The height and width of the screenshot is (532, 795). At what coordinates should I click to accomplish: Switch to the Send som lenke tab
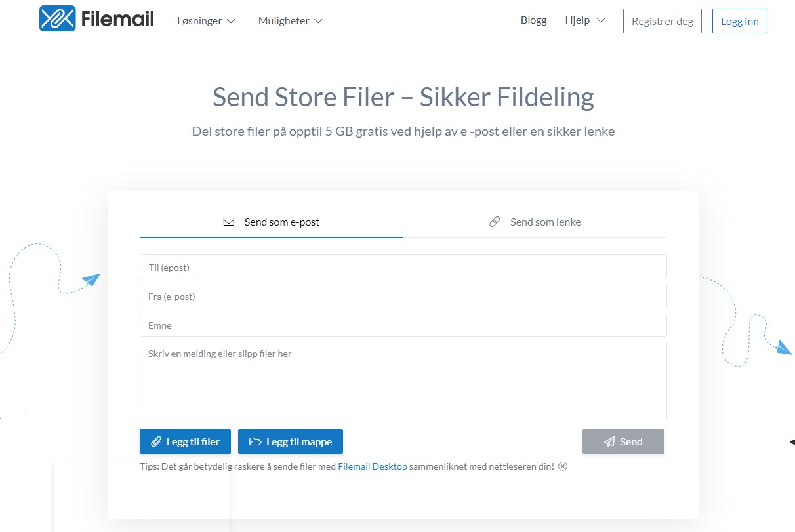[x=535, y=222]
